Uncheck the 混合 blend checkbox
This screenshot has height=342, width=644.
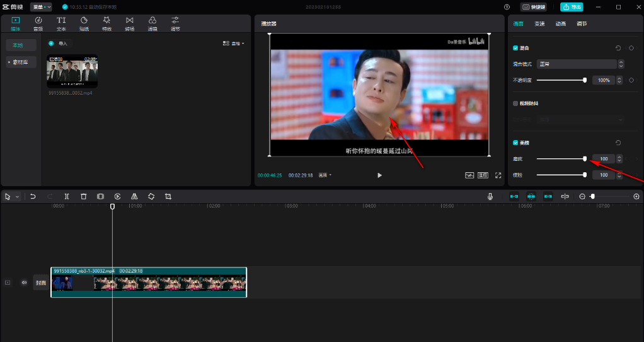click(515, 48)
